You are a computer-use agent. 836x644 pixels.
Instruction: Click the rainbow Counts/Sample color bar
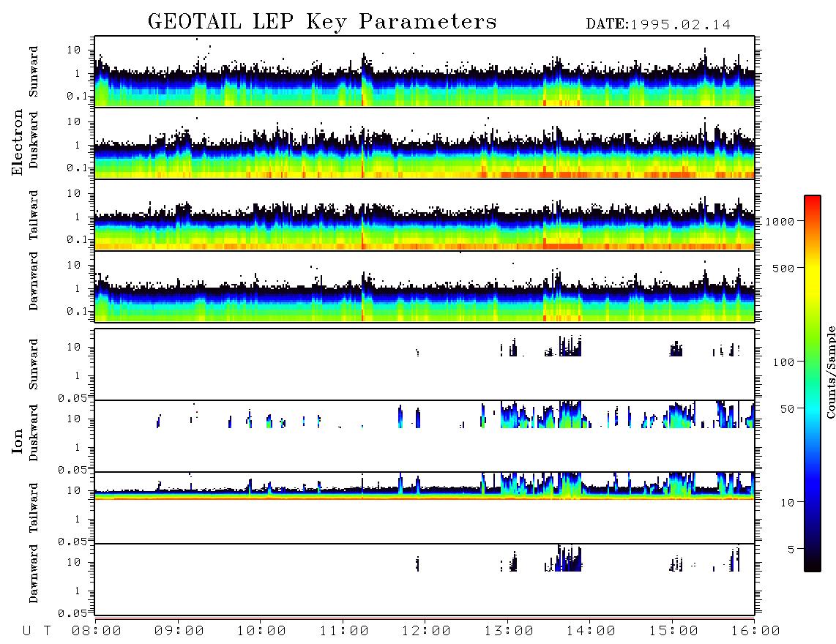pyautogui.click(x=813, y=383)
